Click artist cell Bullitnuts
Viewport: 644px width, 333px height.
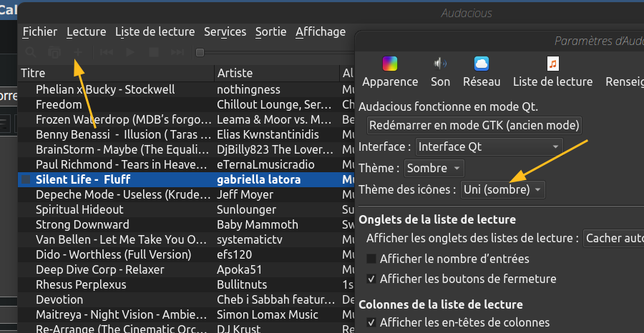(242, 284)
